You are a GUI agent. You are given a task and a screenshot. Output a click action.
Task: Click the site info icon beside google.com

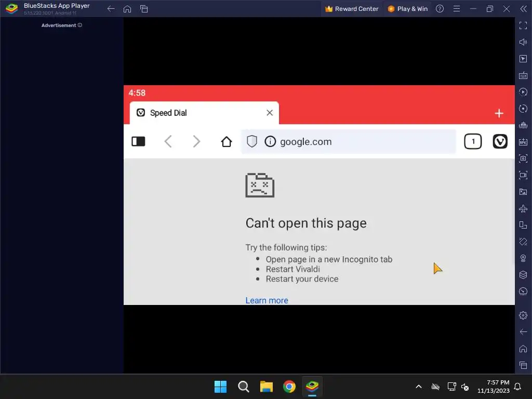coord(270,141)
